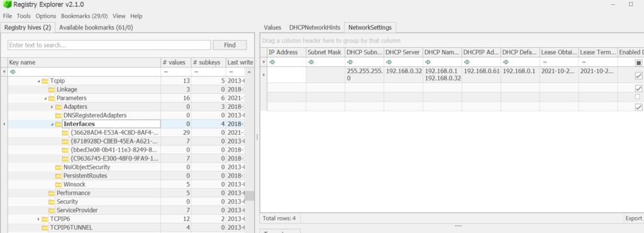Sort by # values column header
Screen dimensions: 644x233
[x=175, y=62]
